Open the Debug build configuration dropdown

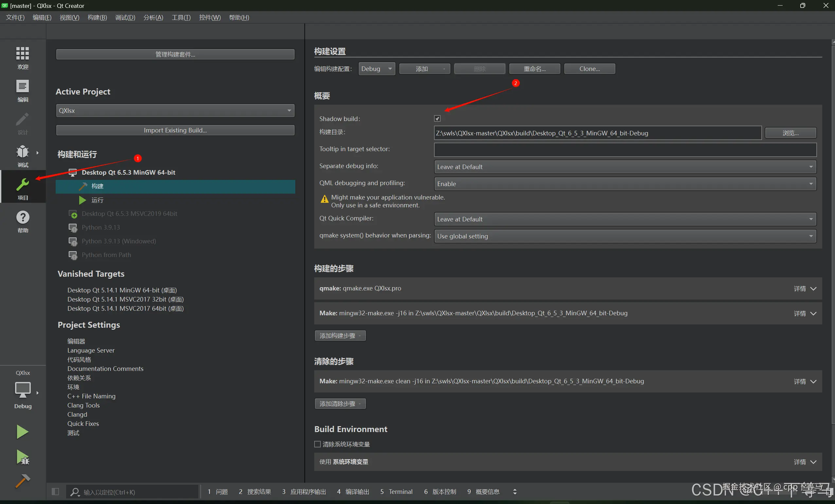point(376,69)
